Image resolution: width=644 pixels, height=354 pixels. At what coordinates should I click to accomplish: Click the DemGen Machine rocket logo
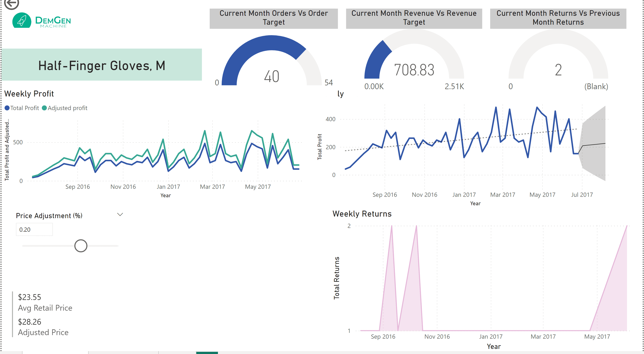[22, 20]
